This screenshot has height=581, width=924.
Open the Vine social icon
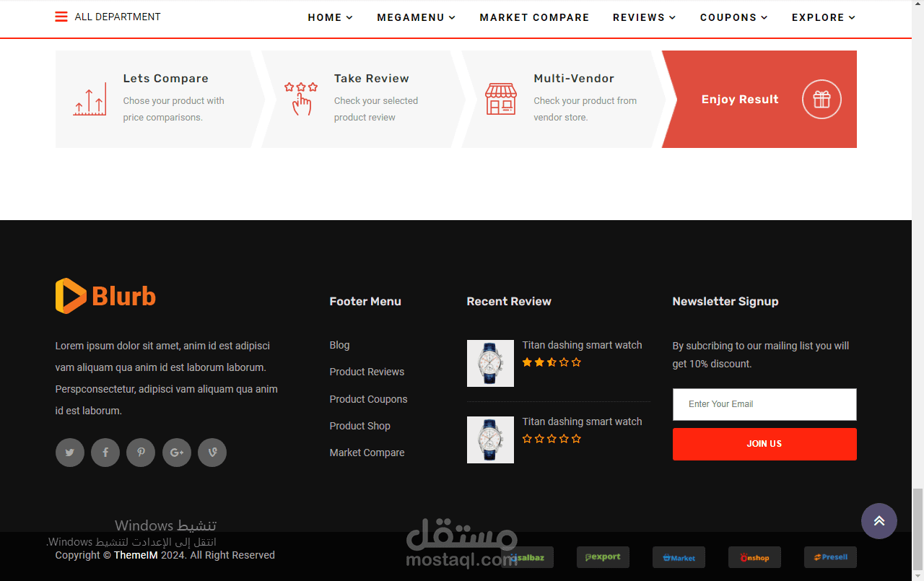pos(212,453)
